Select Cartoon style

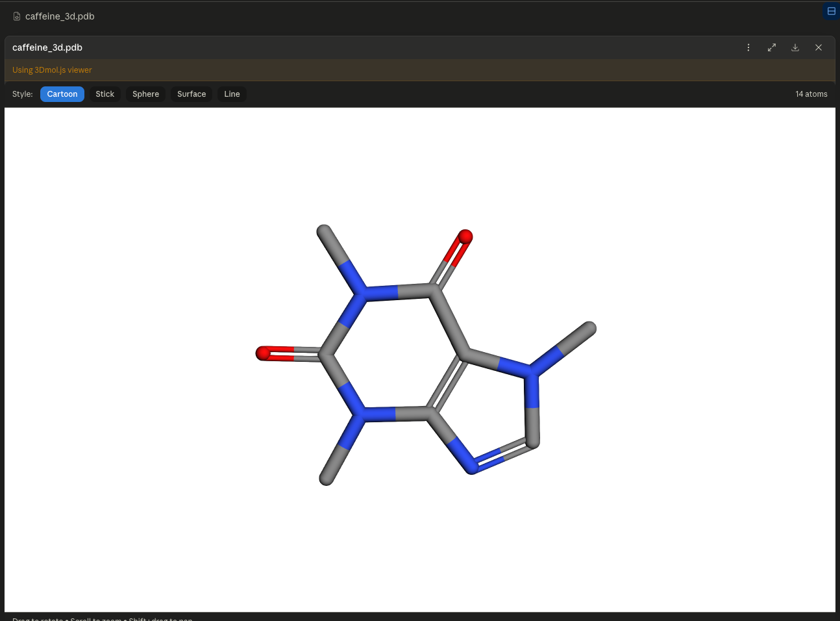[62, 94]
